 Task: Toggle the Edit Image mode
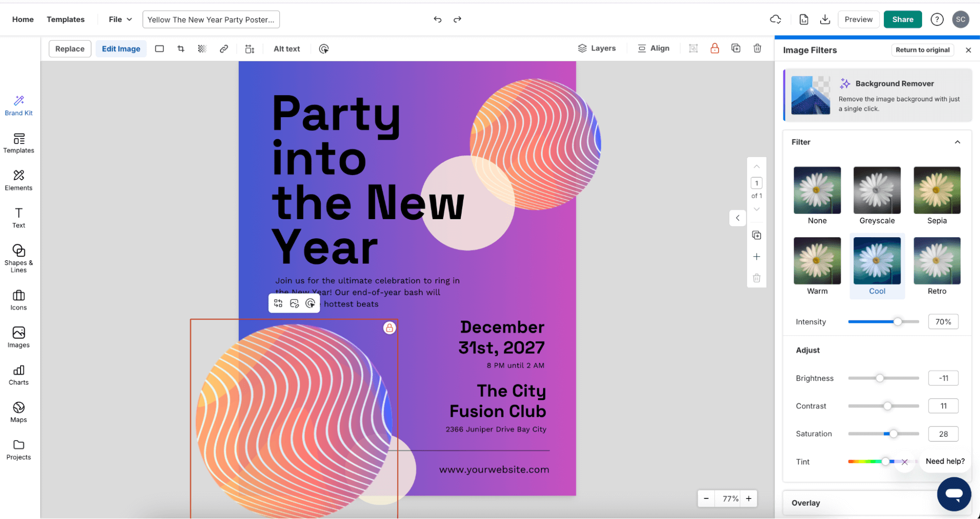tap(121, 49)
